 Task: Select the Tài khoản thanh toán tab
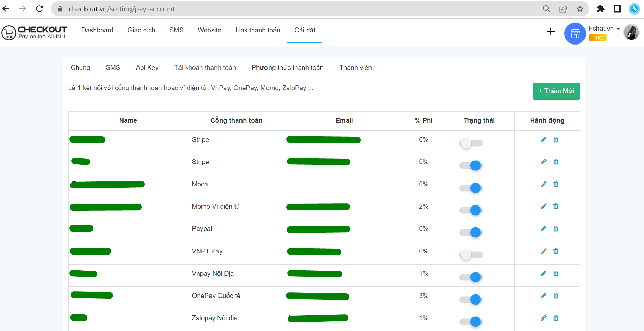(x=205, y=68)
